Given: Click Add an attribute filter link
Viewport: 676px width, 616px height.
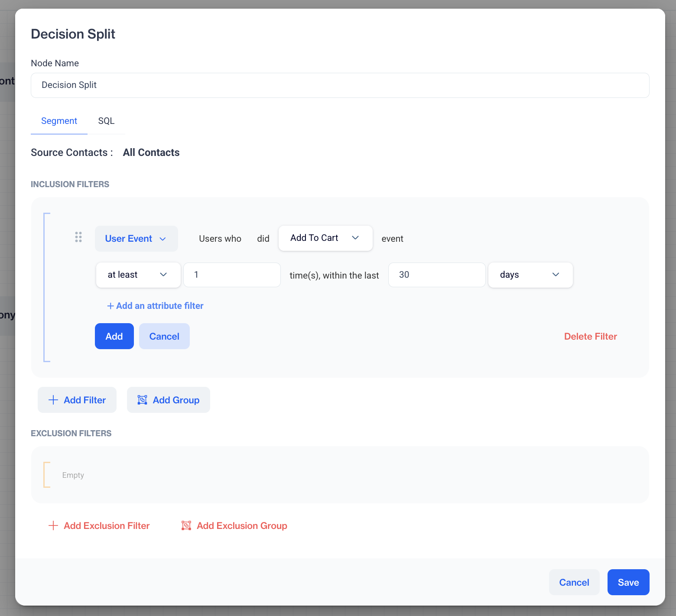Looking at the screenshot, I should tap(155, 306).
